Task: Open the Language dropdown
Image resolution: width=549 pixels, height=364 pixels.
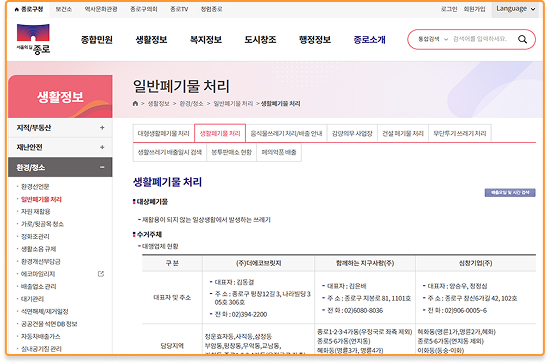Action: (x=515, y=9)
